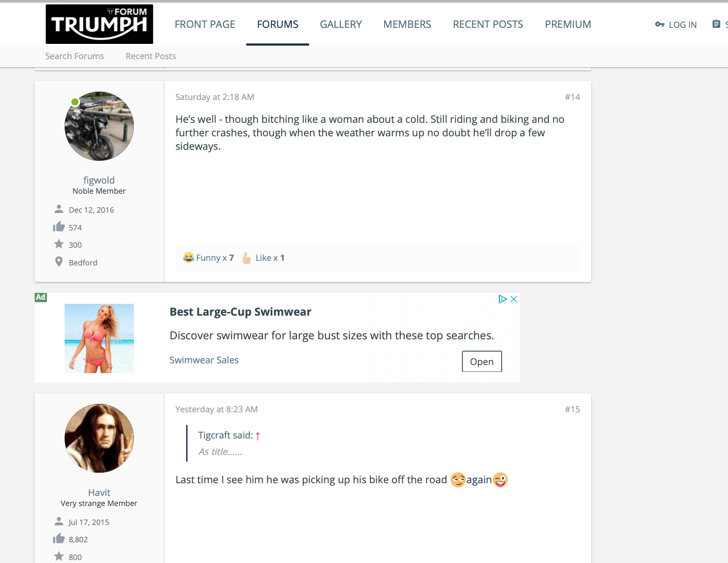Open figwold's avatar picture

click(99, 126)
